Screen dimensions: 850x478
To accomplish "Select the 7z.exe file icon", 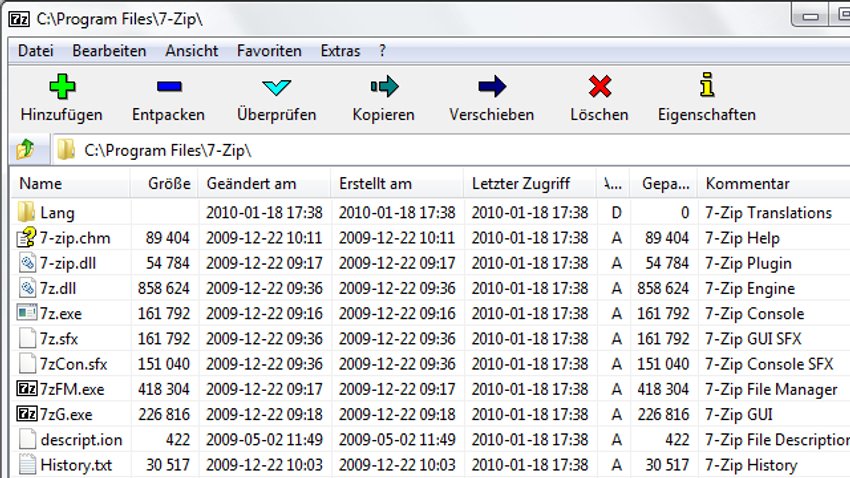I will pos(27,313).
